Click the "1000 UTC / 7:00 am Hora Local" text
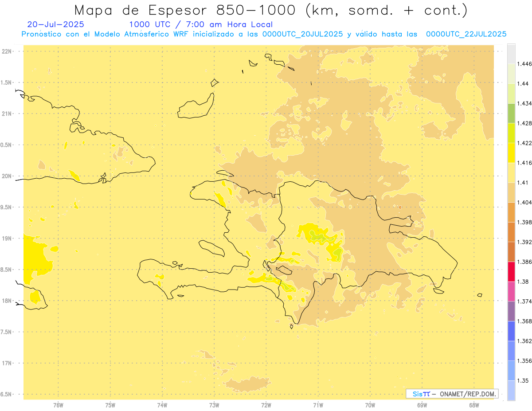Viewport: 532px width, 411px height. coord(201,25)
